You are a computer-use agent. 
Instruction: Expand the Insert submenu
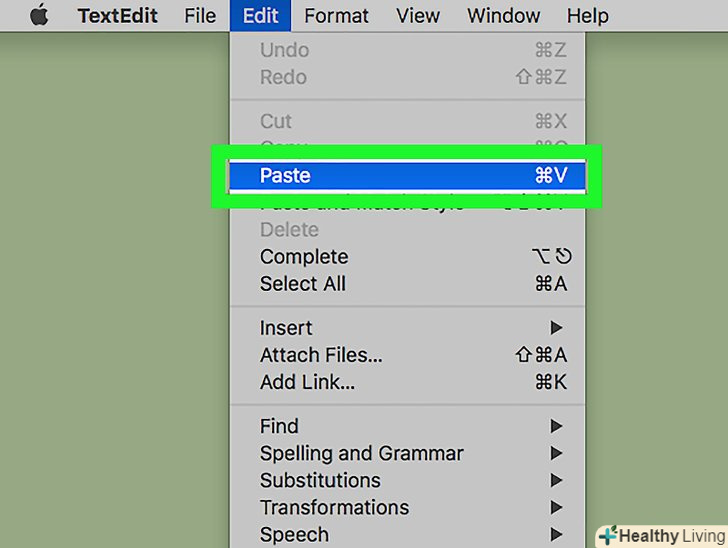(286, 328)
